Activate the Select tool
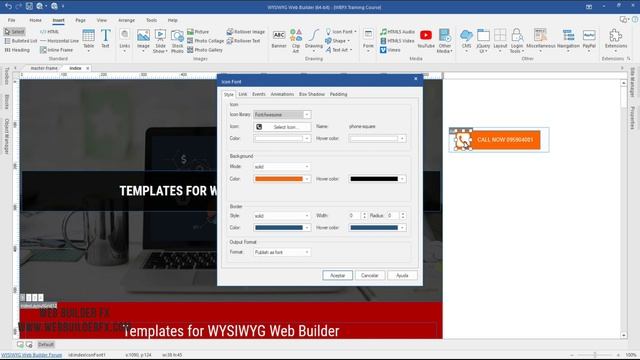The height and width of the screenshot is (360, 640). pyautogui.click(x=15, y=31)
